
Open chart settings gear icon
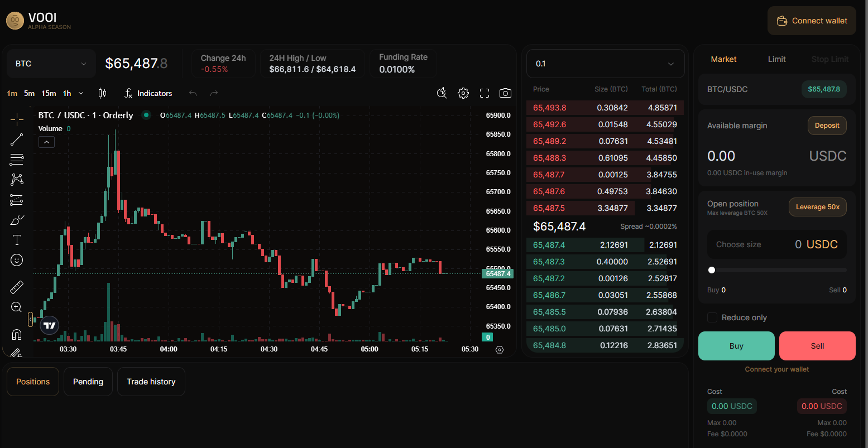463,93
